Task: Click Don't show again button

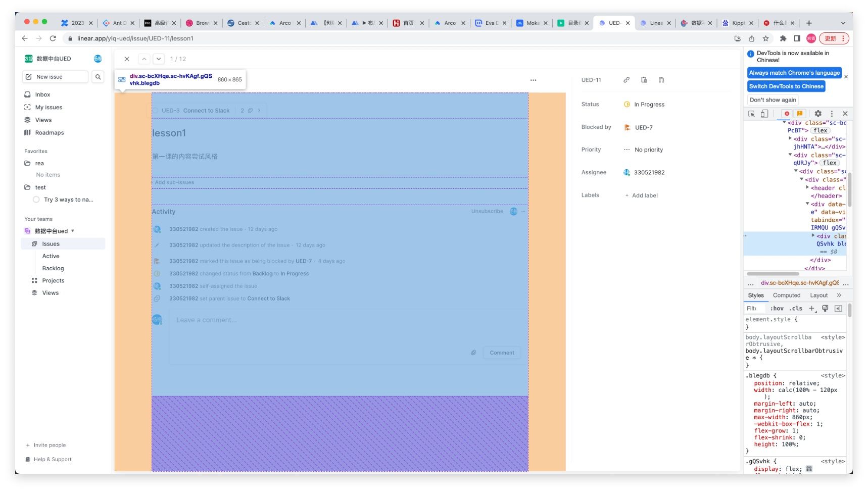Action: (773, 100)
